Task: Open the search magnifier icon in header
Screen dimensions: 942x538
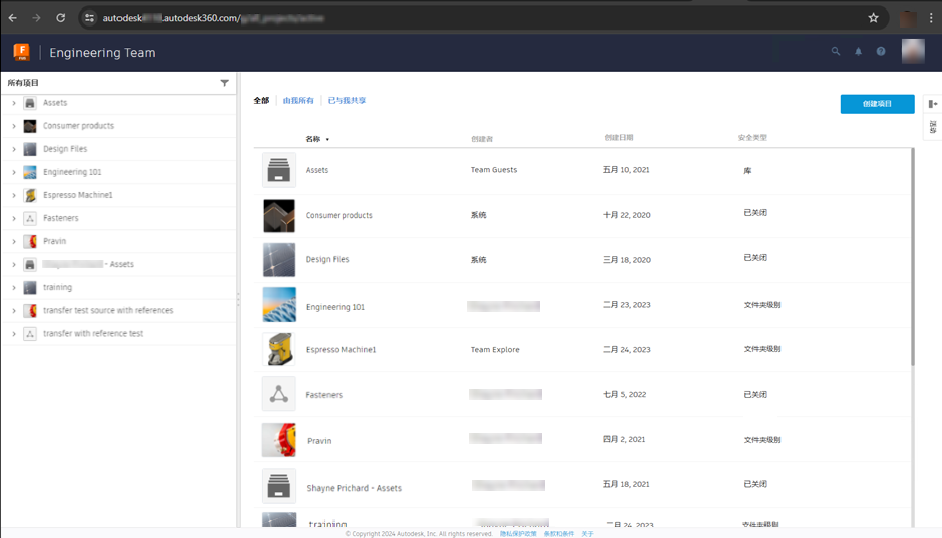Action: (x=836, y=52)
